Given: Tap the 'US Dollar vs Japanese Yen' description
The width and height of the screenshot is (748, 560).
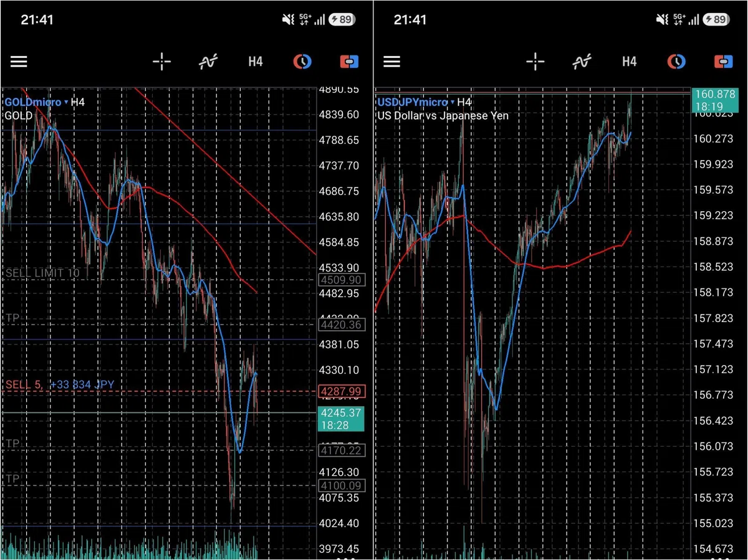Looking at the screenshot, I should click(443, 116).
